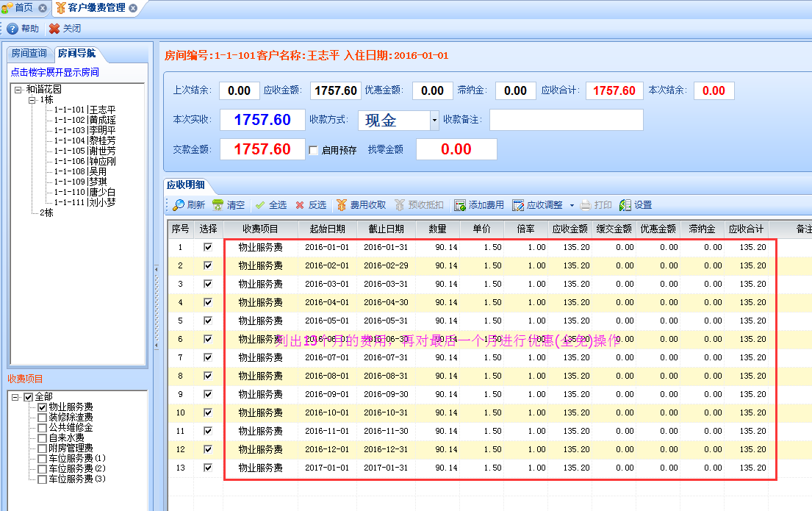This screenshot has height=511, width=812.
Task: Click the 2017-01-01 start date cell
Action: (x=327, y=468)
